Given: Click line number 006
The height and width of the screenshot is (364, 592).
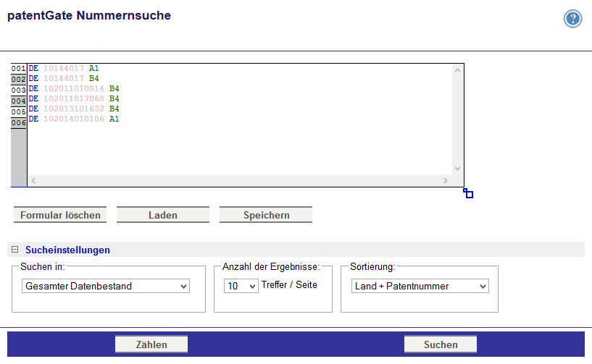Looking at the screenshot, I should tap(19, 122).
